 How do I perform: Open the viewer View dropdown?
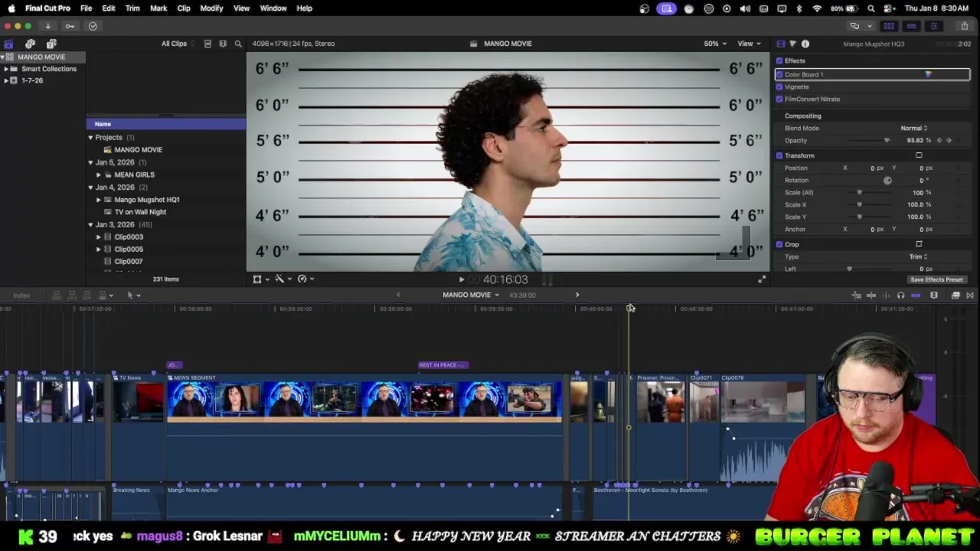748,44
